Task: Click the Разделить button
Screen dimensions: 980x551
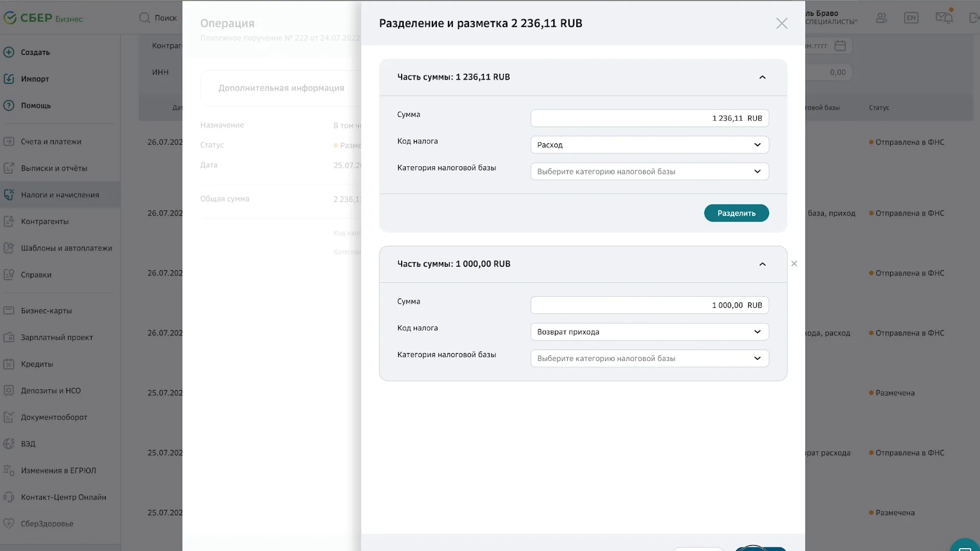Action: pyautogui.click(x=736, y=213)
